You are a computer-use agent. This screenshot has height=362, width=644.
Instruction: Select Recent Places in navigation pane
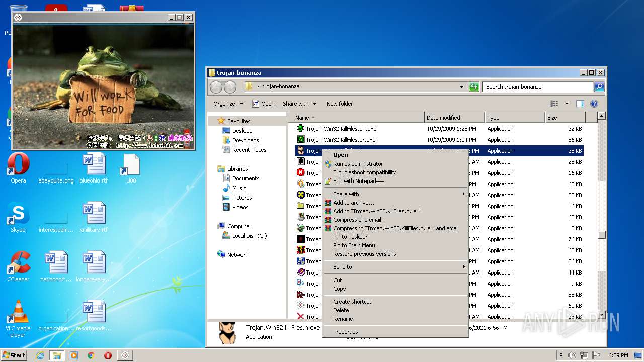tap(249, 150)
